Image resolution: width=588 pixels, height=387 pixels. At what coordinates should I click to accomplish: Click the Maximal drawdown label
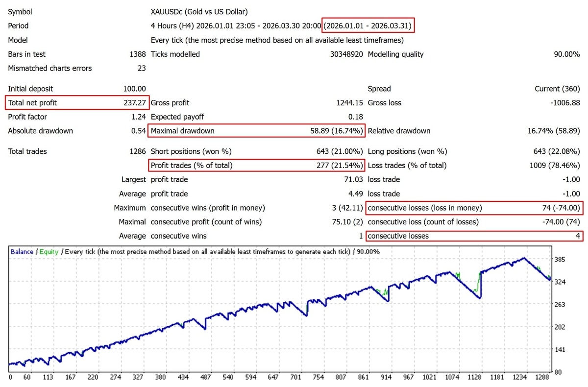point(182,131)
